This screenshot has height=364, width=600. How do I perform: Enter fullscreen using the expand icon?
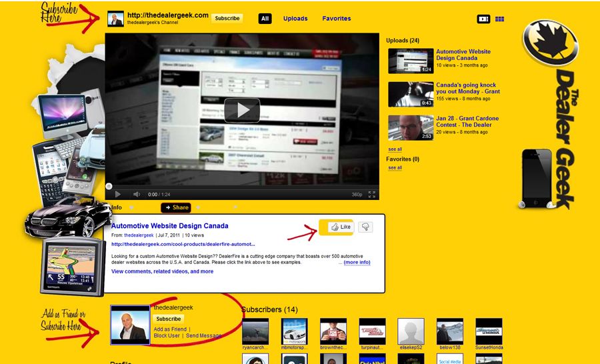point(371,195)
